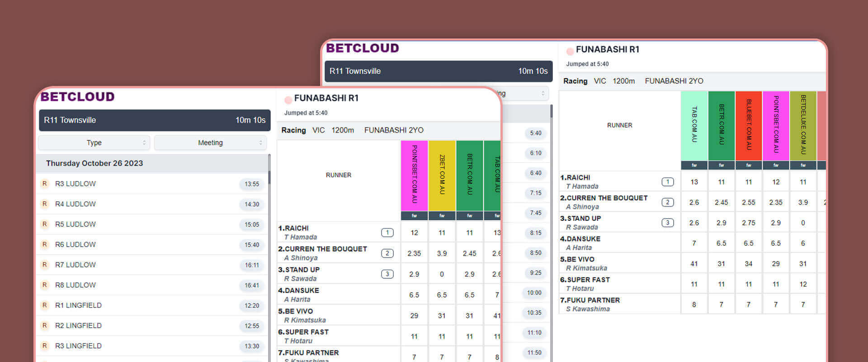Click CURREN THE BOUQUET's number 2 badge in front window
The width and height of the screenshot is (868, 362).
(387, 253)
